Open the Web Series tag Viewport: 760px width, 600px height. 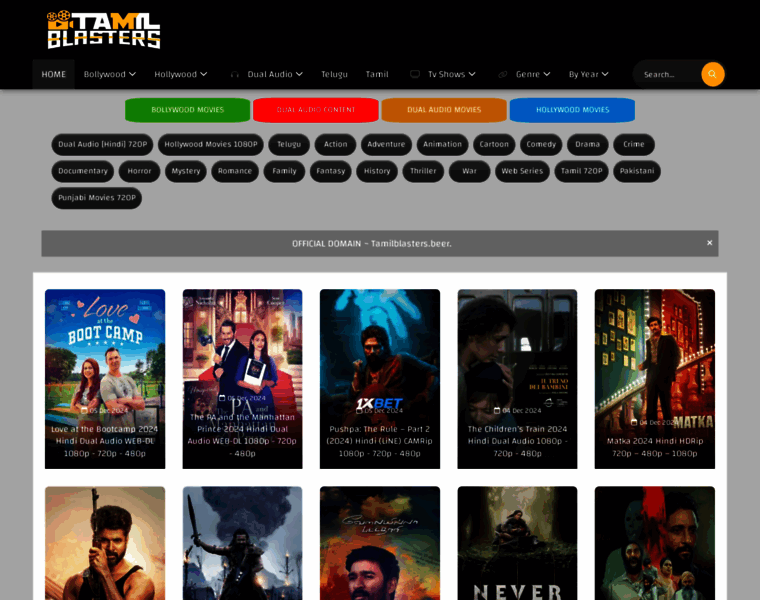click(x=522, y=171)
